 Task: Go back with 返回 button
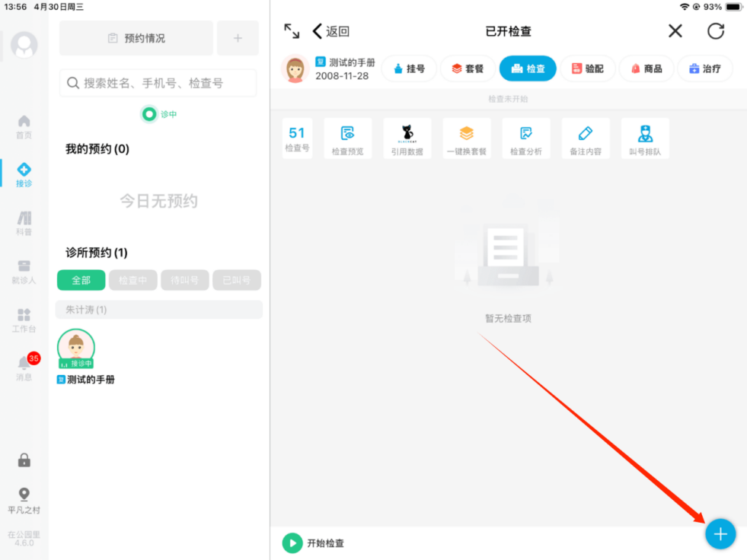coord(331,31)
